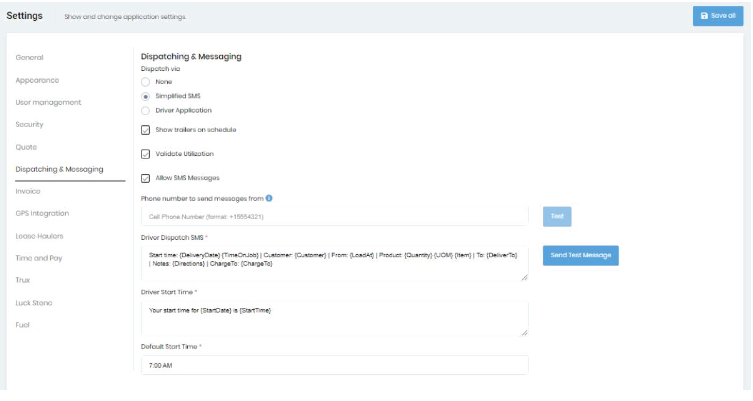Image resolution: width=753 pixels, height=401 pixels.
Task: Toggle Show trailers on schedule checkbox
Action: [146, 130]
